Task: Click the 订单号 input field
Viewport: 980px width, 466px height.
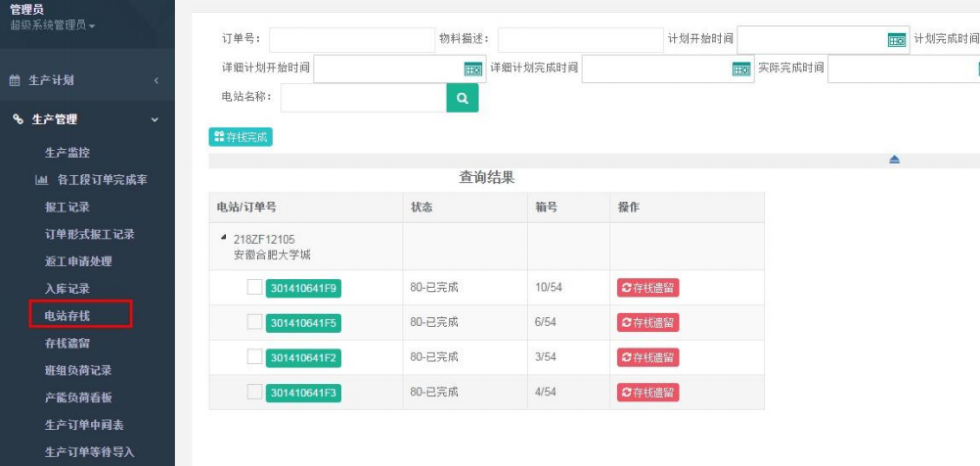Action: [x=352, y=40]
